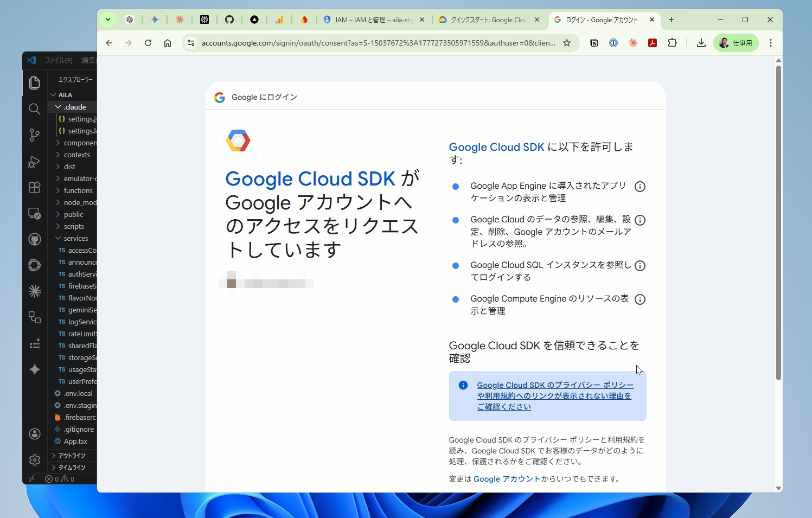Click the scroll-down arrow of the page scrollbar

click(x=778, y=489)
